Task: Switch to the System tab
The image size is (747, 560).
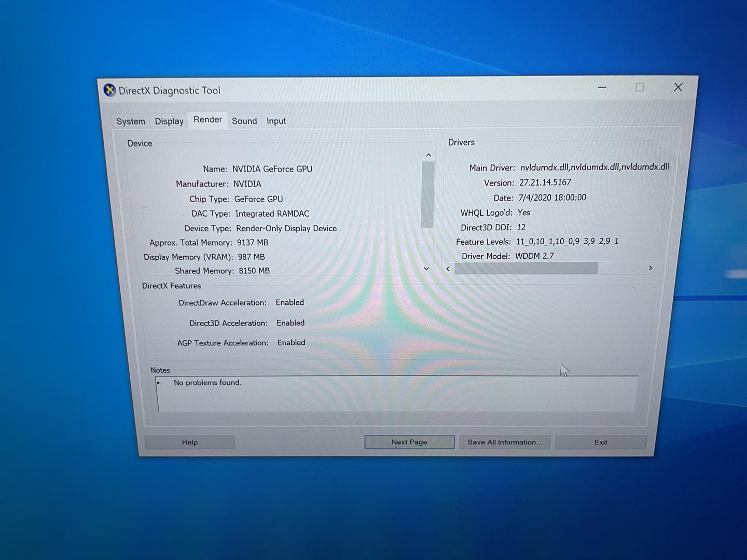Action: [x=131, y=121]
